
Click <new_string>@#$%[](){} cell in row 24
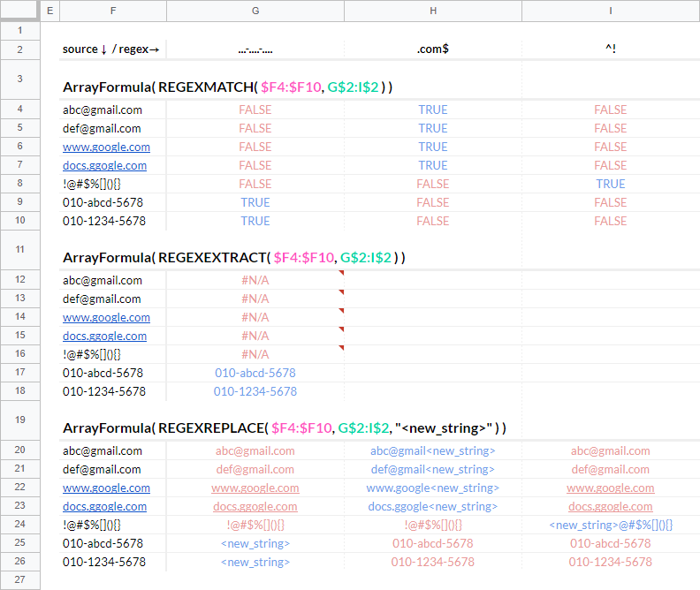pos(611,525)
